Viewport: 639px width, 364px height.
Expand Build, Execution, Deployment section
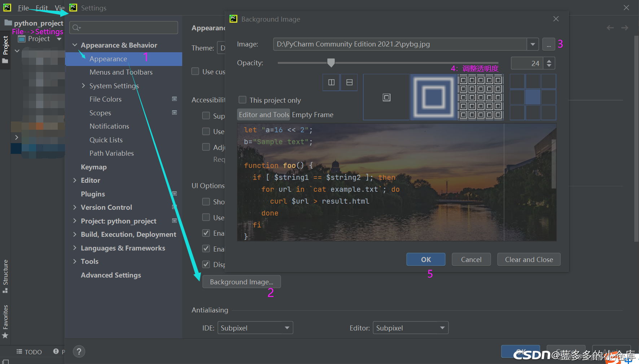(75, 234)
